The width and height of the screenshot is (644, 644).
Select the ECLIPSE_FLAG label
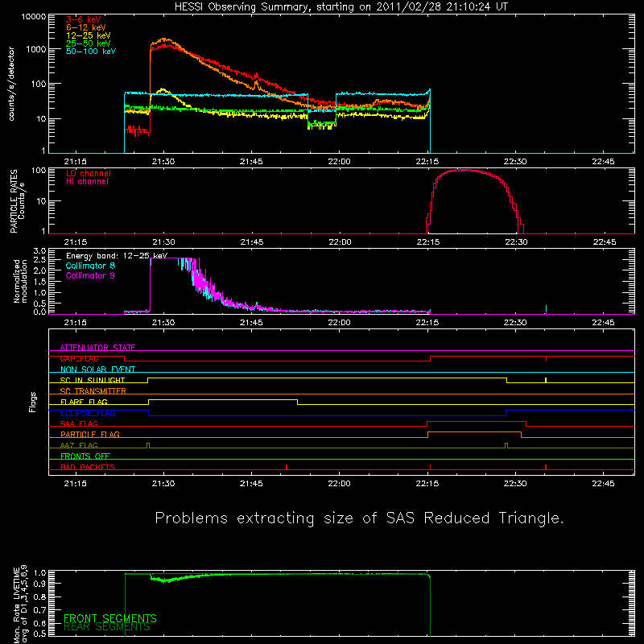pyautogui.click(x=88, y=413)
